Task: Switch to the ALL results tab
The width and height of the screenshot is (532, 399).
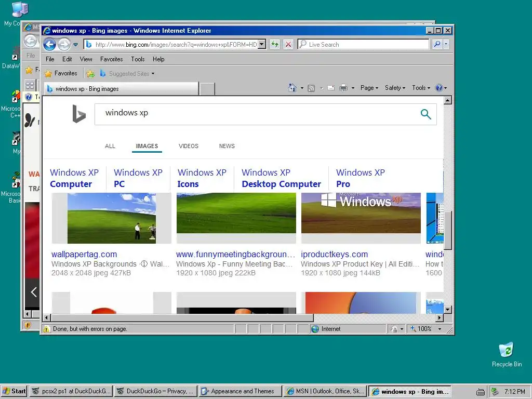Action: [x=110, y=146]
